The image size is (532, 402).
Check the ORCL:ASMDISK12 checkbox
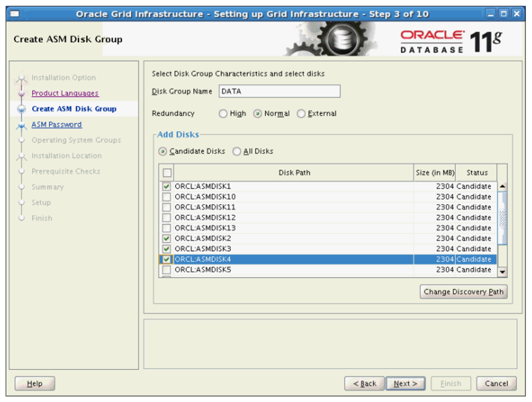(x=167, y=218)
